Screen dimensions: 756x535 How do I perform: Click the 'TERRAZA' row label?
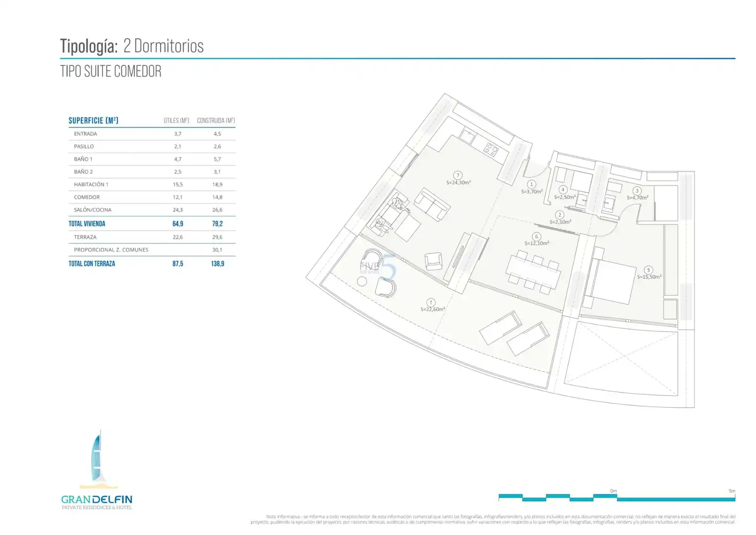[85, 237]
